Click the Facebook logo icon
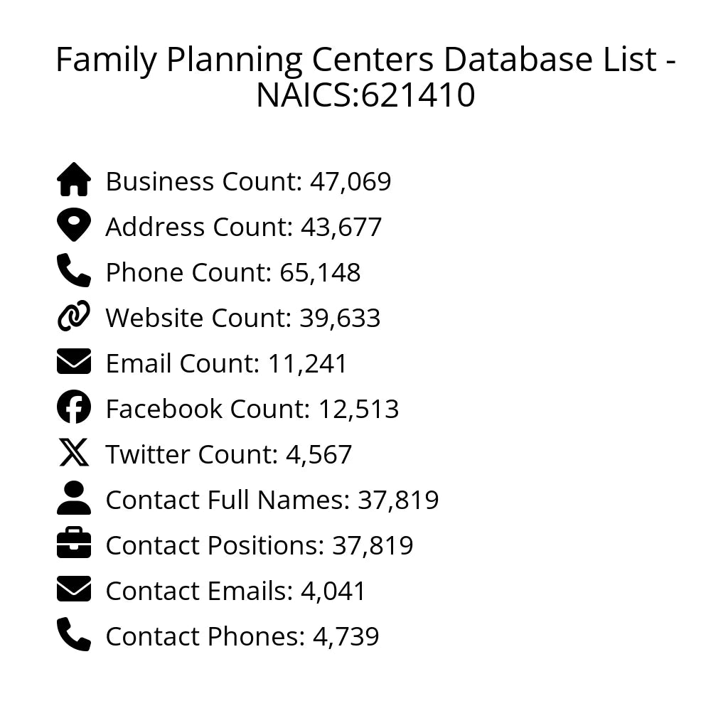 pyautogui.click(x=74, y=407)
